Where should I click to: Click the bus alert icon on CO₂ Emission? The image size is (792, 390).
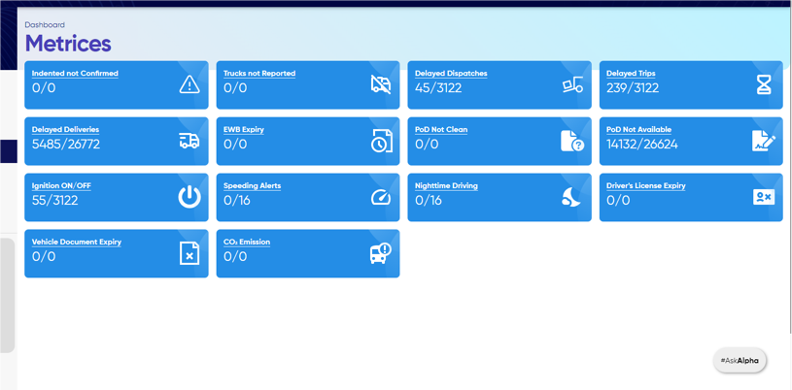(x=380, y=253)
